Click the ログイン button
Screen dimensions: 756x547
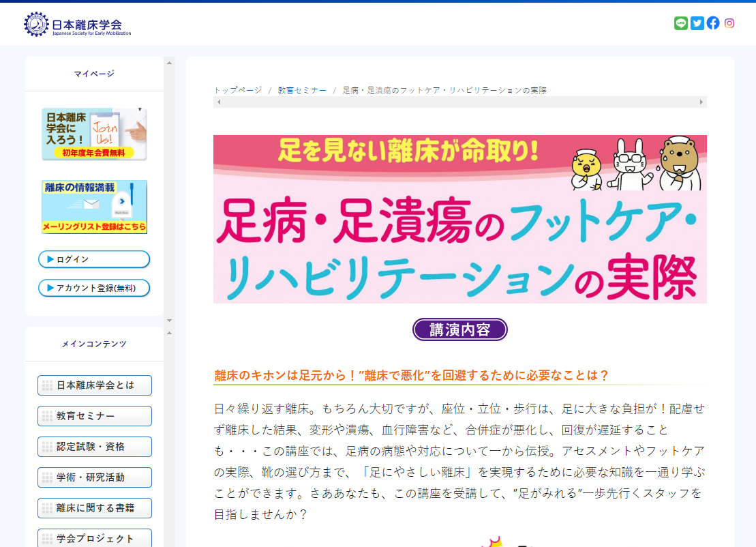pos(94,259)
